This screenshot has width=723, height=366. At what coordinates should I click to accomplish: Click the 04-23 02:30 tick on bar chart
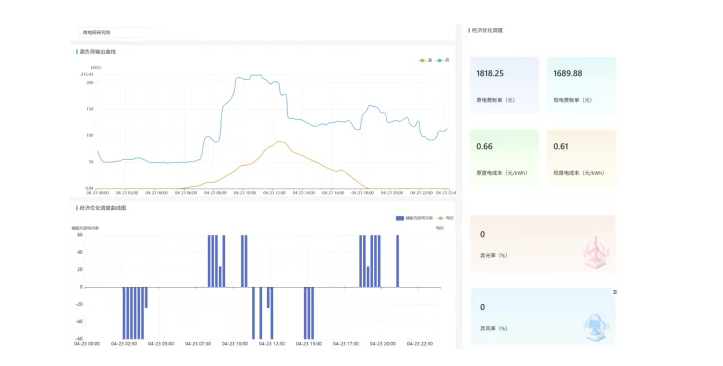(124, 344)
